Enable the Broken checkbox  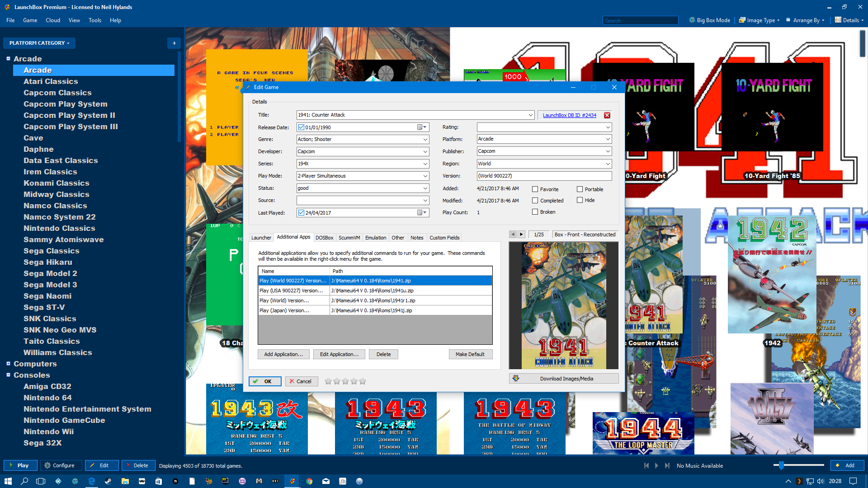click(x=535, y=212)
